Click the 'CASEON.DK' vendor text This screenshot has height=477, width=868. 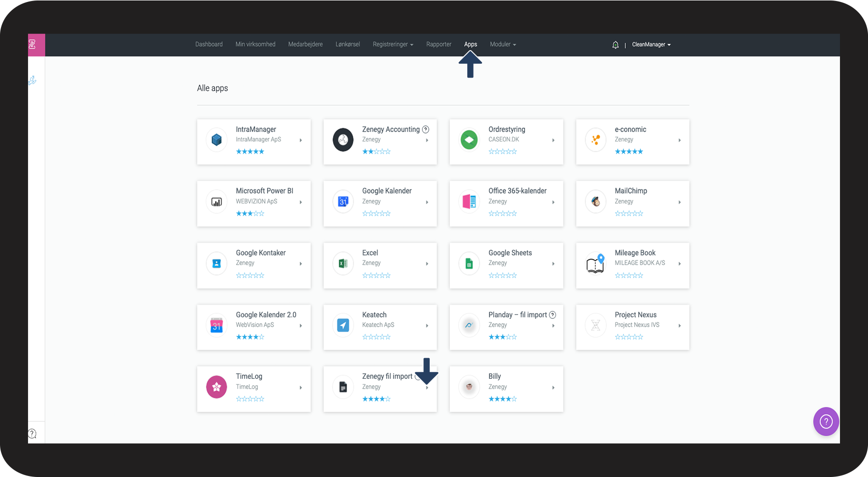[504, 140]
